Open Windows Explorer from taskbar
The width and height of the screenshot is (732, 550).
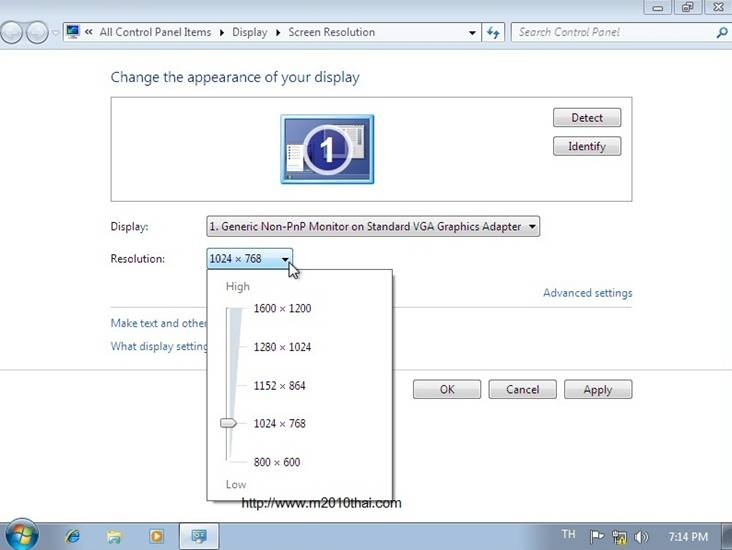tap(114, 536)
